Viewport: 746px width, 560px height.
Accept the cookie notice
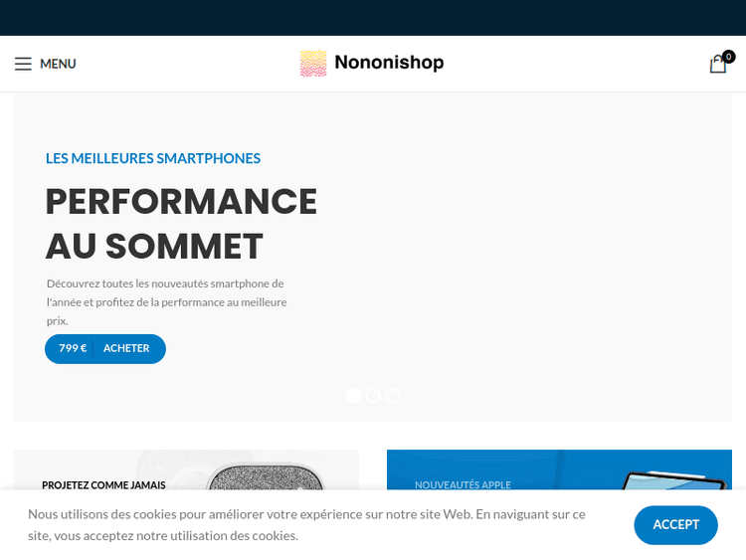click(x=675, y=524)
